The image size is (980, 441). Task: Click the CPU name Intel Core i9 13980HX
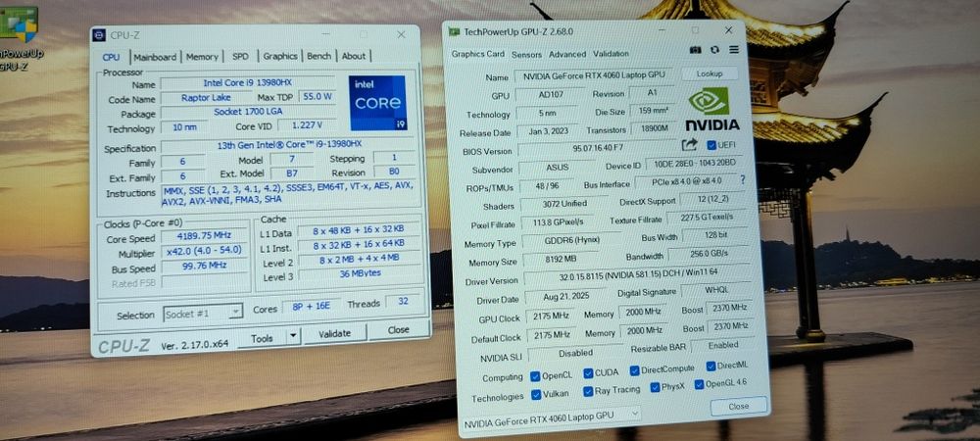pyautogui.click(x=248, y=82)
